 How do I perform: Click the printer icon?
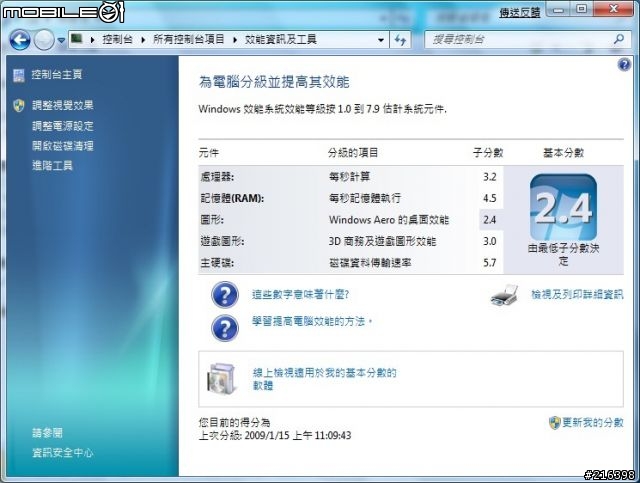click(x=504, y=295)
